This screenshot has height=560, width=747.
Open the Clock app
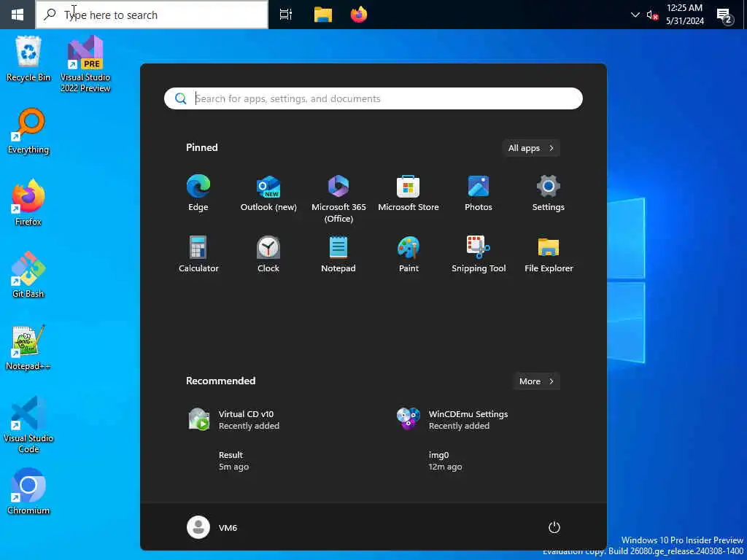click(x=268, y=254)
